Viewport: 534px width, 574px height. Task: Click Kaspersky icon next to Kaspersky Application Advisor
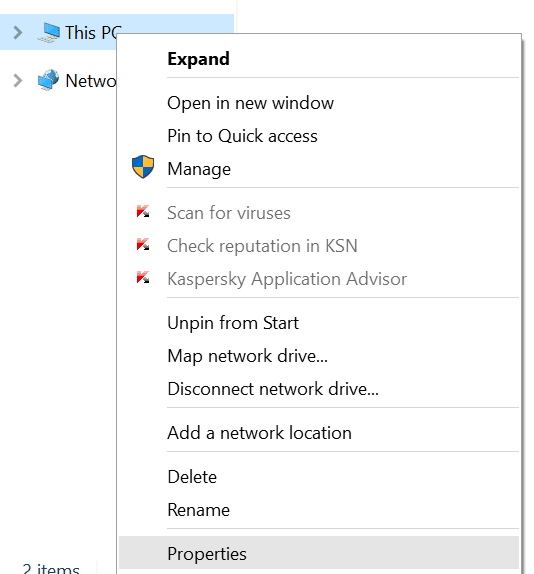tap(143, 277)
